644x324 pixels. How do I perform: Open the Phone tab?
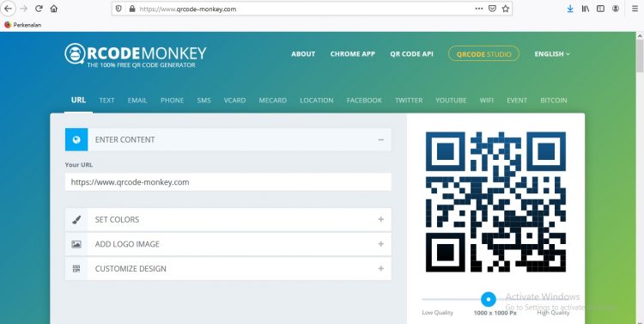tap(172, 101)
